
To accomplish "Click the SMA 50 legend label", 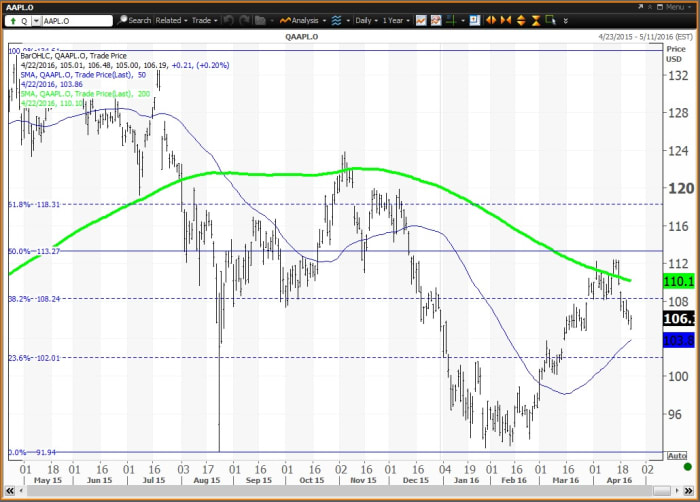I will (x=83, y=75).
